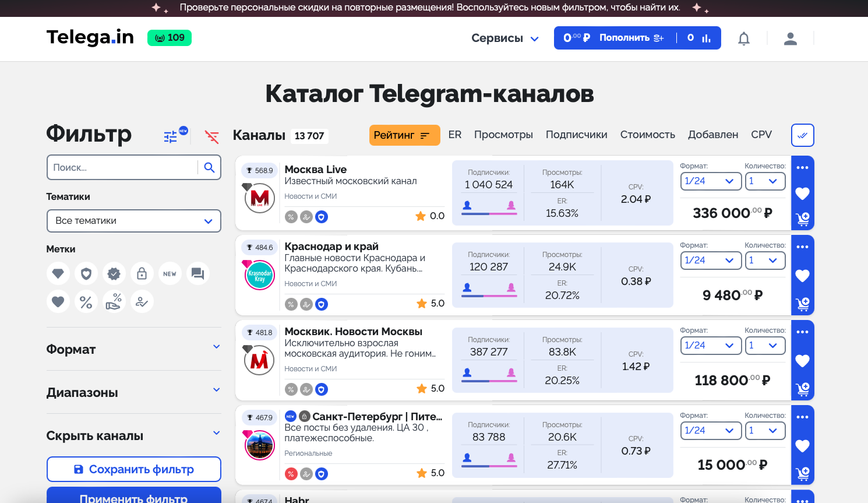Toggle the lock label filter
This screenshot has height=503, width=868.
142,273
